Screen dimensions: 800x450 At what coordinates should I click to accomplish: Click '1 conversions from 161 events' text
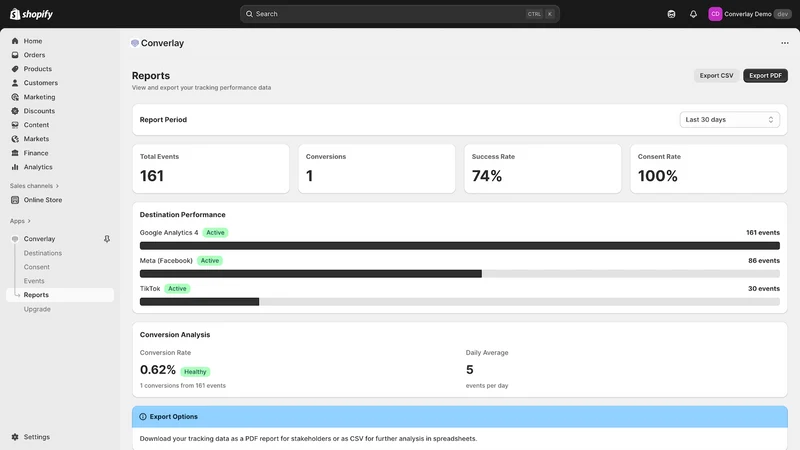coord(183,386)
